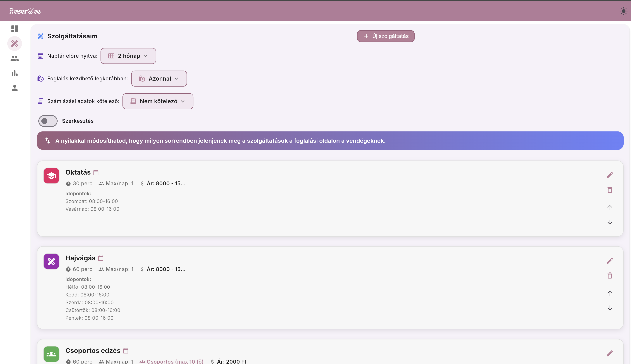Click the red Oktatás service icon

51,176
